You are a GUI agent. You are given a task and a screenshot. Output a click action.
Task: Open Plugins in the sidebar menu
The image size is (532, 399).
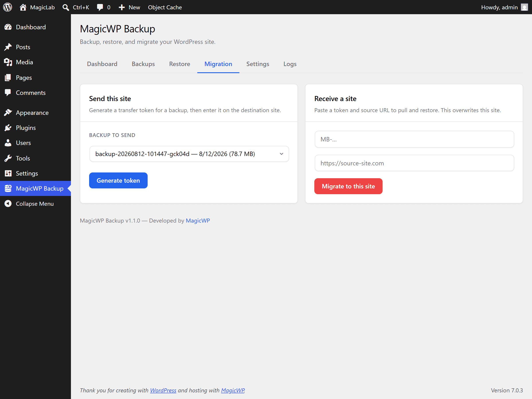click(26, 128)
